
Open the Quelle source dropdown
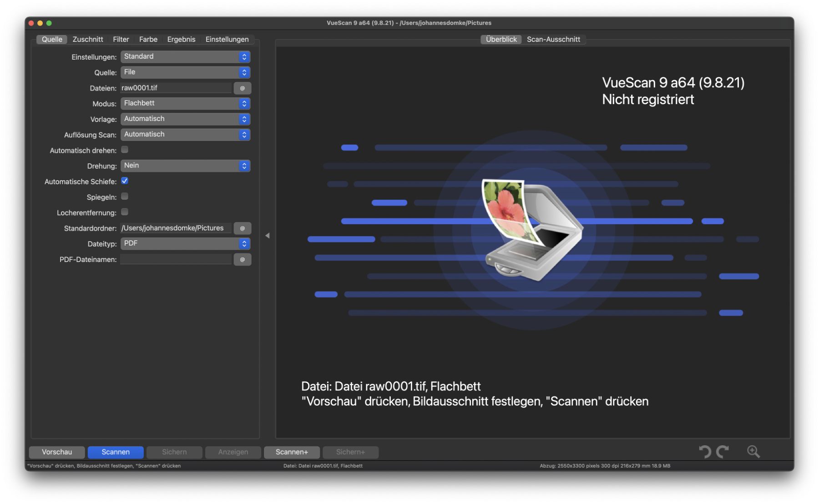pyautogui.click(x=185, y=72)
